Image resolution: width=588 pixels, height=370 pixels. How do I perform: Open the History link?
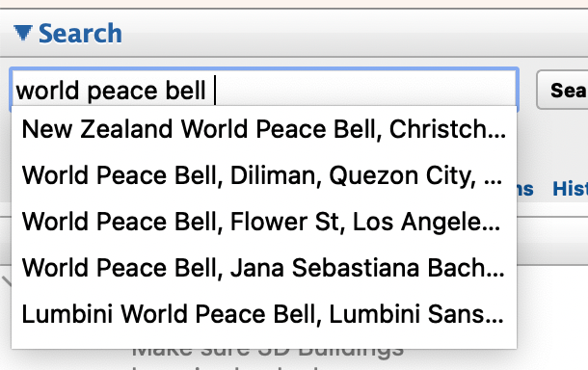(570, 189)
